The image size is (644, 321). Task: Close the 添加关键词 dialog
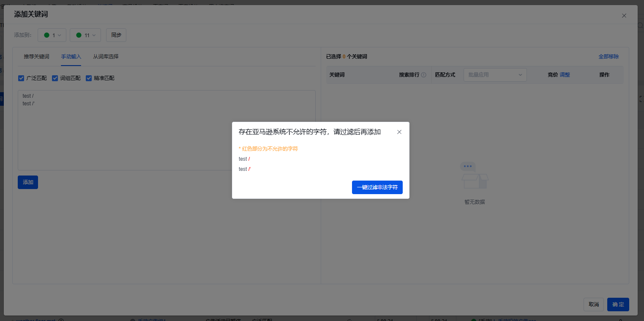[624, 16]
